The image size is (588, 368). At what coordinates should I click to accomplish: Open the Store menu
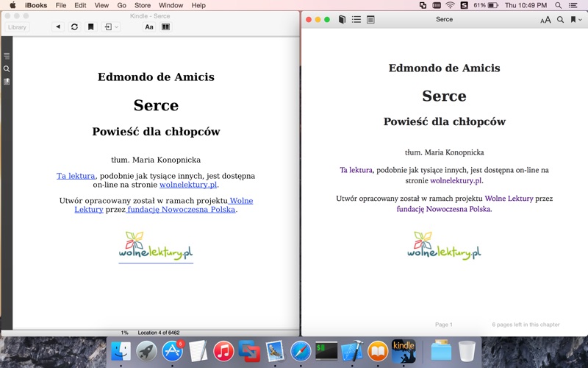(x=143, y=5)
